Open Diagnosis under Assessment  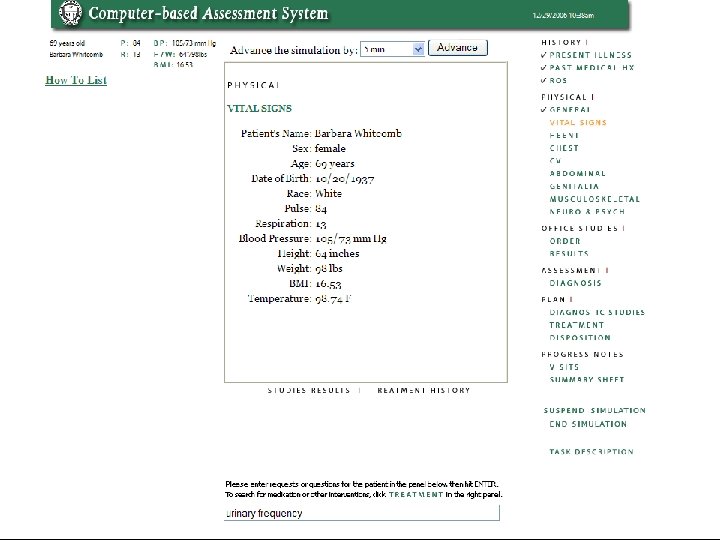(575, 283)
